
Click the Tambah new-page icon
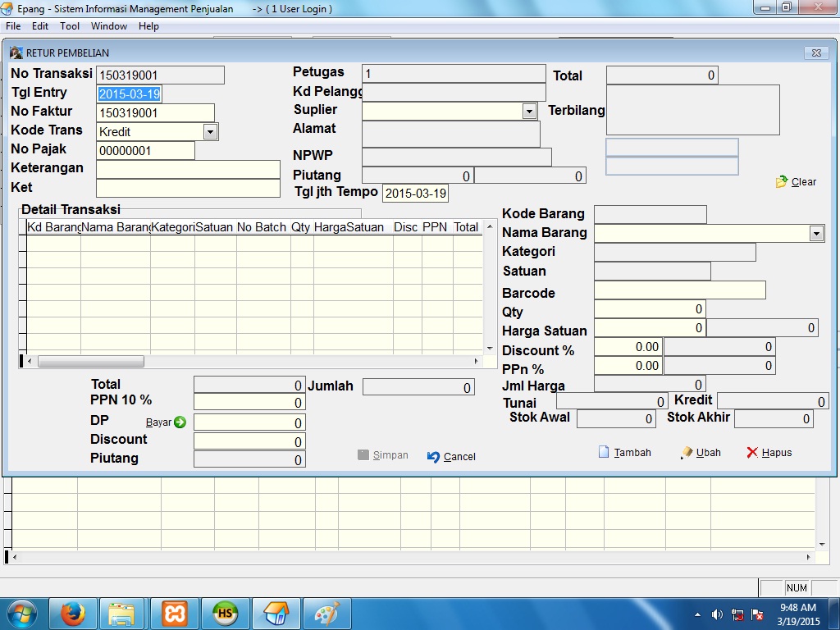[605, 452]
